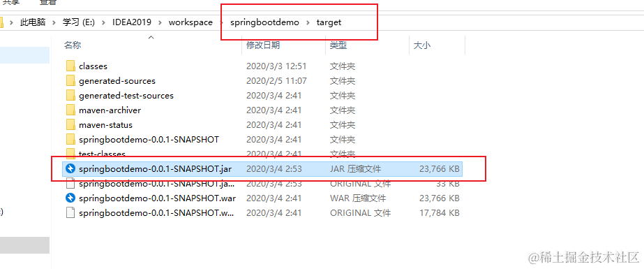Navigate to 学习 (E:) in breadcrumb
The image size is (644, 269).
pyautogui.click(x=79, y=22)
